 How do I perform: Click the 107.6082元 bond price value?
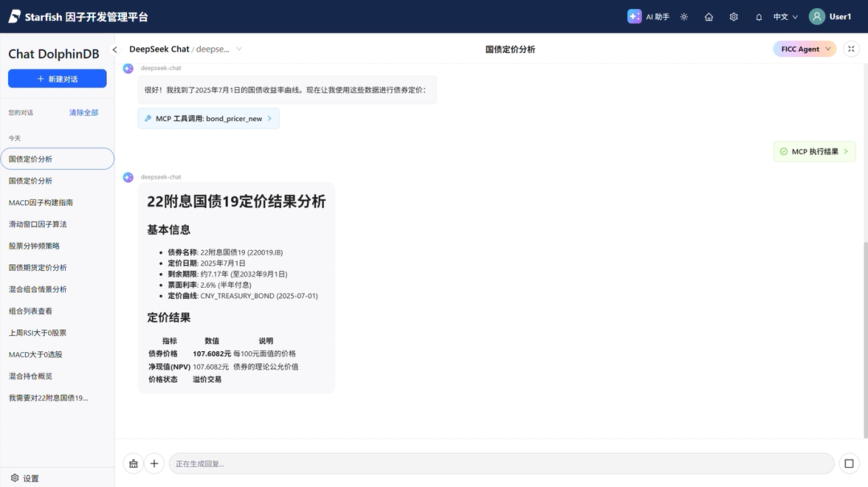(211, 354)
